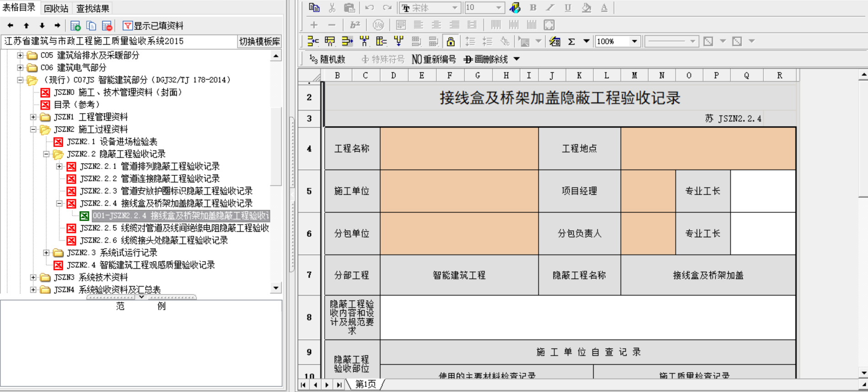Image resolution: width=868 pixels, height=392 pixels.
Task: Click the next sheet navigation arrow at the bottom
Action: (x=327, y=385)
